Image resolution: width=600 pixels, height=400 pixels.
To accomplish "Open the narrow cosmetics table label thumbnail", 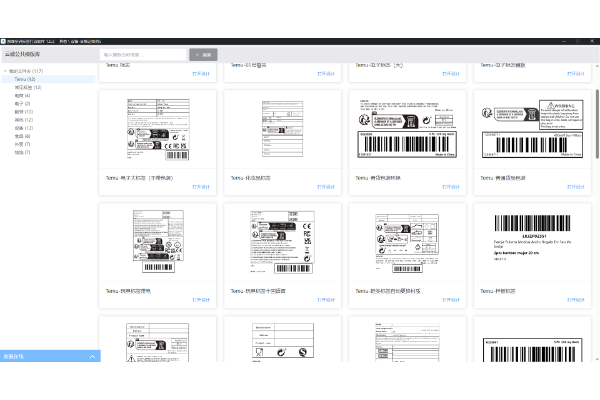I will [x=282, y=129].
